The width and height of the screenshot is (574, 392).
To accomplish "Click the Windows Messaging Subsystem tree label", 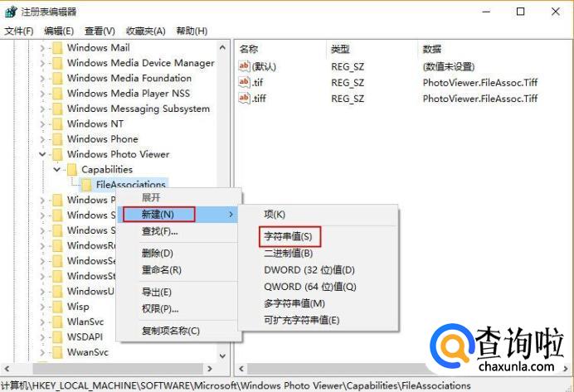I will click(139, 109).
